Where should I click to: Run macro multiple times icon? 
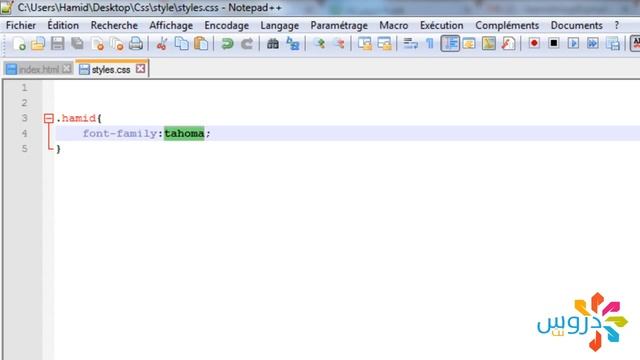(593, 43)
